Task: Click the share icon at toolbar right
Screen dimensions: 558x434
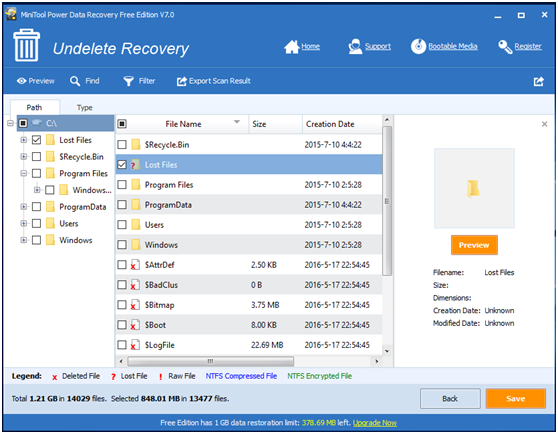Action: tap(538, 81)
